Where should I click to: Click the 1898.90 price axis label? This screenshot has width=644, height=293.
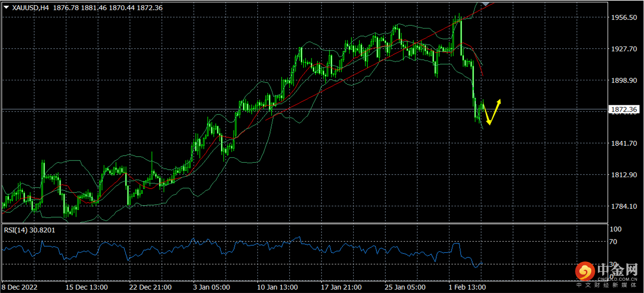[624, 81]
